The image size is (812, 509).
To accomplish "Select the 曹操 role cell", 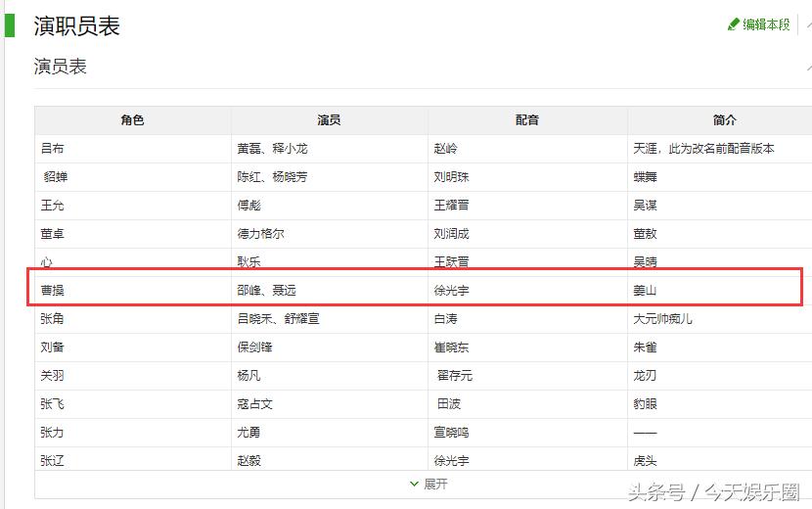I will [133, 291].
